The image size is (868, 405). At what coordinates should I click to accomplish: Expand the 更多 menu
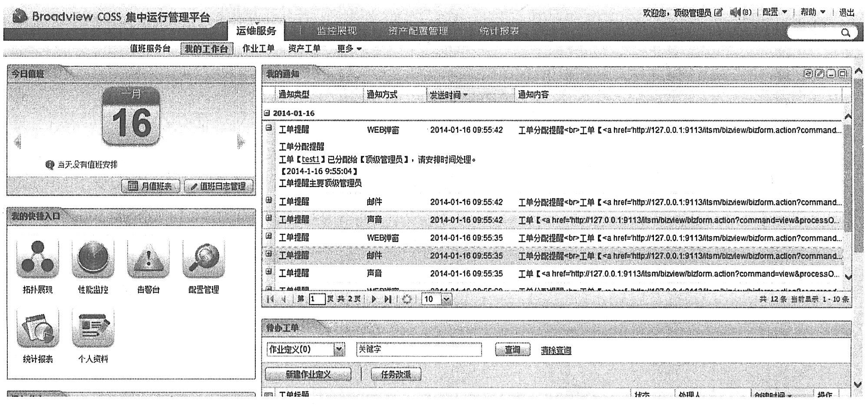point(349,49)
